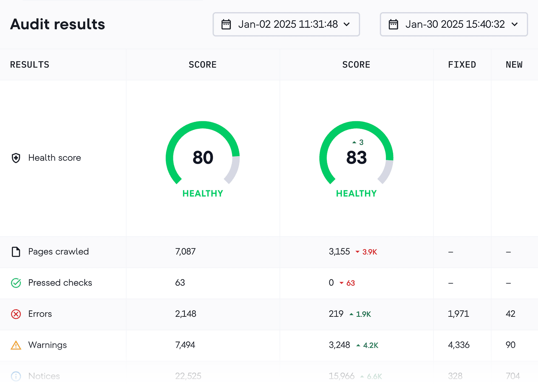
Task: Click the green up arrow beside 4.2K
Action: coord(358,345)
